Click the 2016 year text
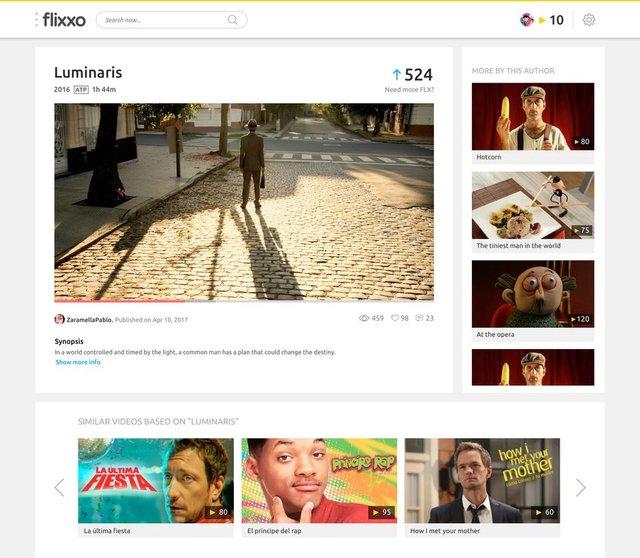This screenshot has width=640, height=558. 62,89
